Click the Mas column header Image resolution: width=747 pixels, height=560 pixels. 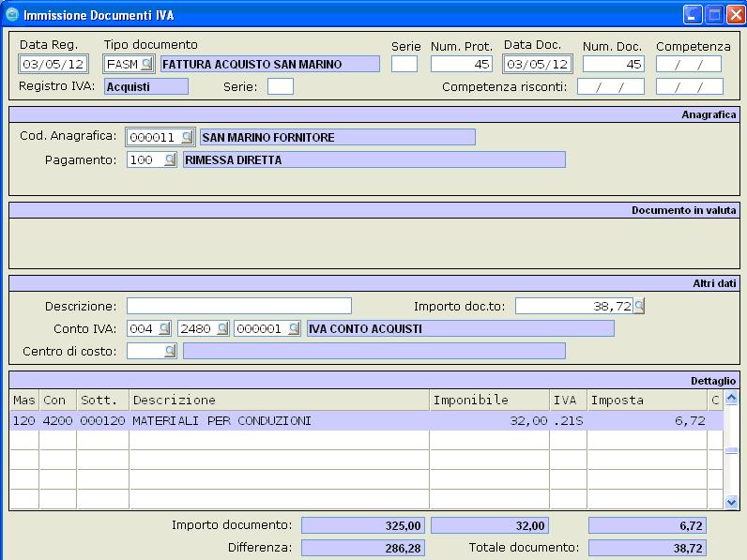tap(24, 400)
